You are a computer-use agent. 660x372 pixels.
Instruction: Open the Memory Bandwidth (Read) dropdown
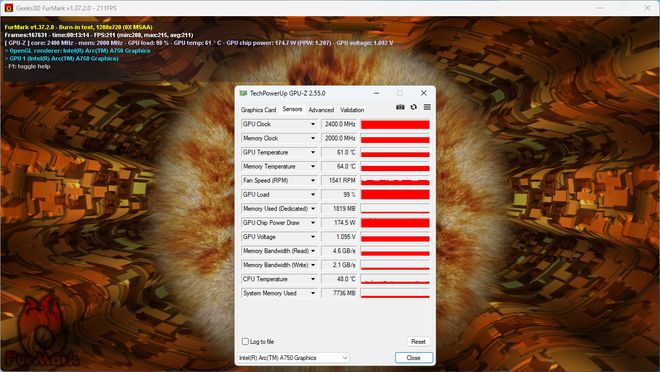[x=313, y=251]
